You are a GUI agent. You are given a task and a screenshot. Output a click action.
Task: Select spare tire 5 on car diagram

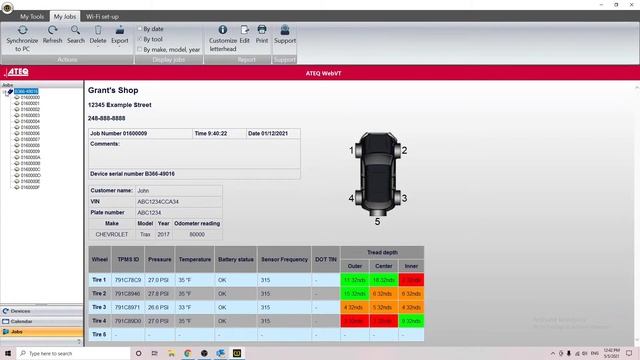(x=378, y=212)
